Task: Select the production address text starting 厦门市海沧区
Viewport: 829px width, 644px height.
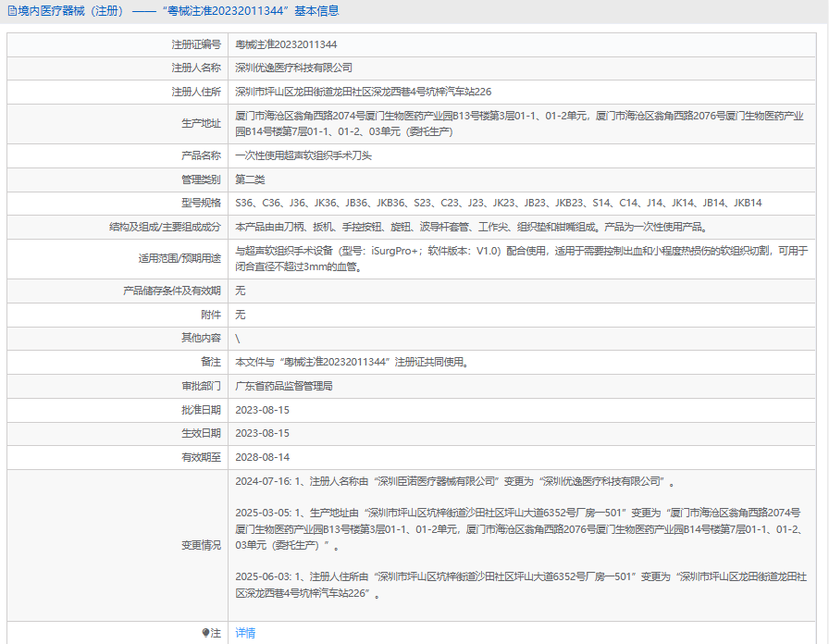Action: [519, 124]
